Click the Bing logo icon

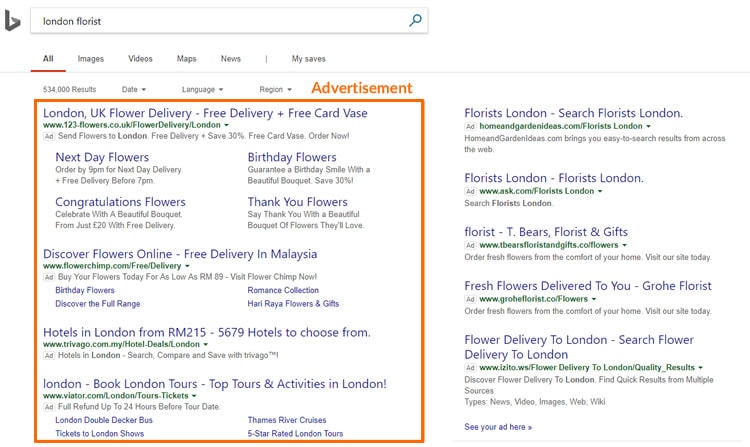click(12, 21)
